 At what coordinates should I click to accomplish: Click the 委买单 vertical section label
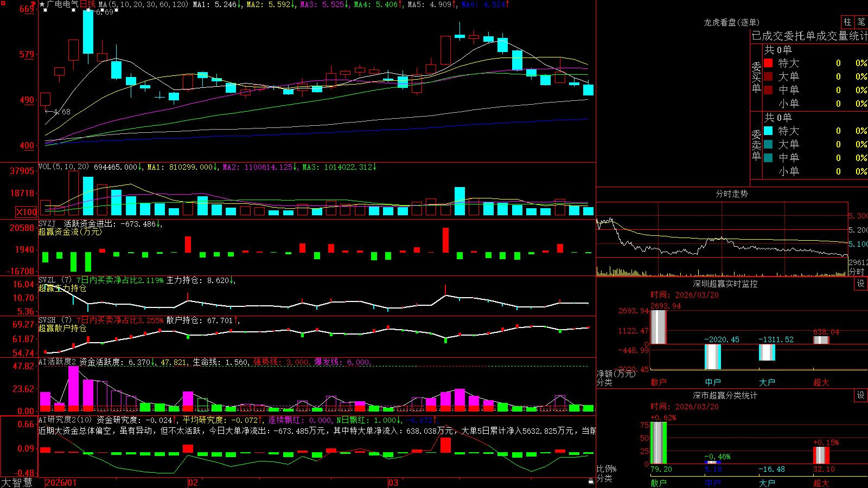click(x=756, y=77)
